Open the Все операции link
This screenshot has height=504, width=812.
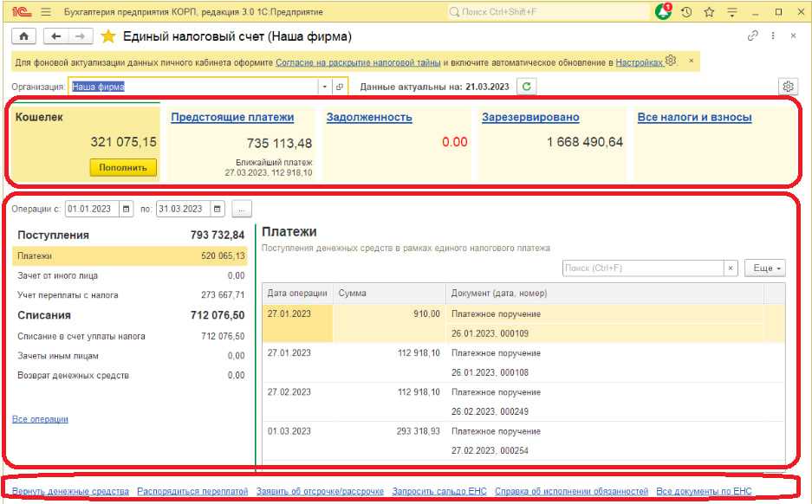[x=40, y=419]
